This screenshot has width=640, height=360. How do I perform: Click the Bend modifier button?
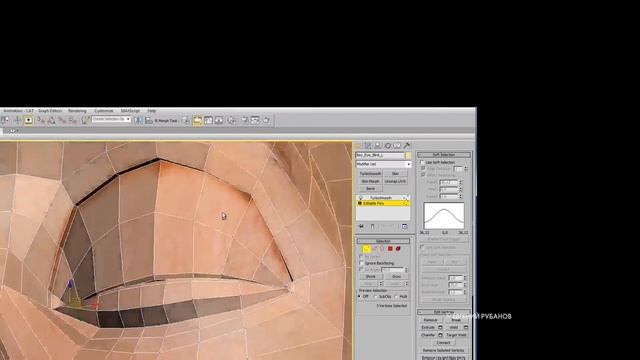(371, 189)
